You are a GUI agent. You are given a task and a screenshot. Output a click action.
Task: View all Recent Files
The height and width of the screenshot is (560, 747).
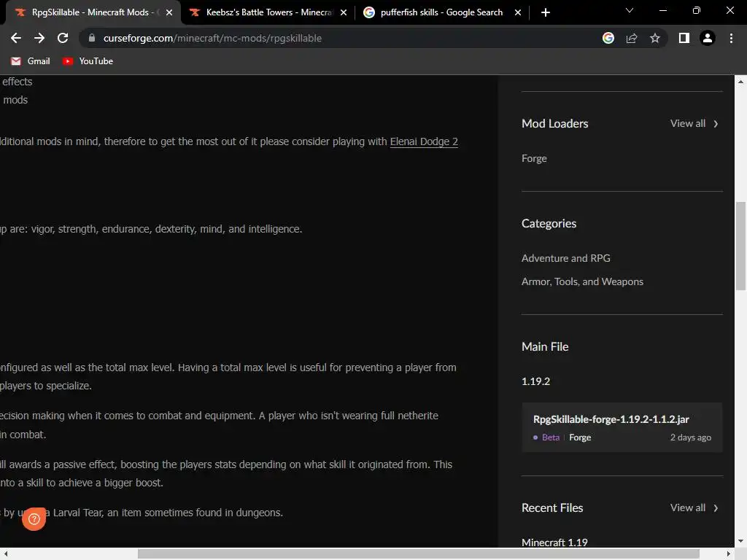[x=687, y=507]
